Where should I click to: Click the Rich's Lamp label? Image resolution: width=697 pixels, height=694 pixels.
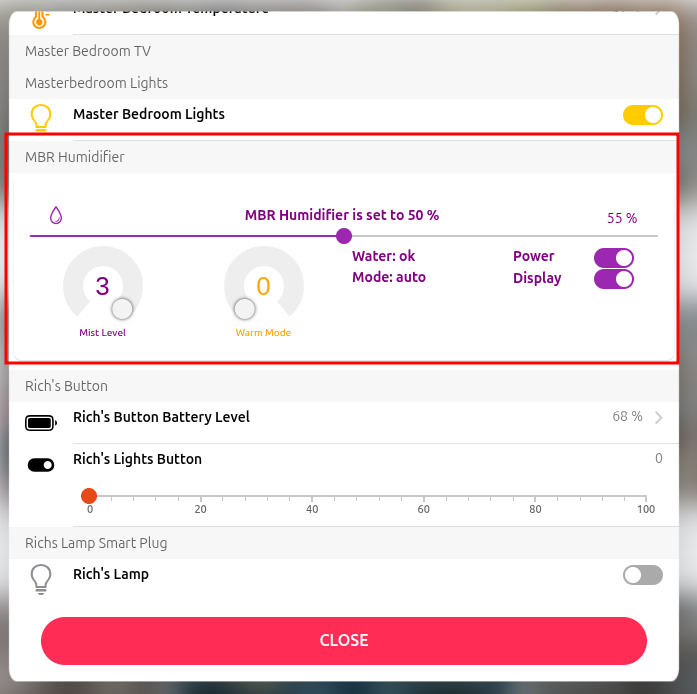[x=111, y=574]
